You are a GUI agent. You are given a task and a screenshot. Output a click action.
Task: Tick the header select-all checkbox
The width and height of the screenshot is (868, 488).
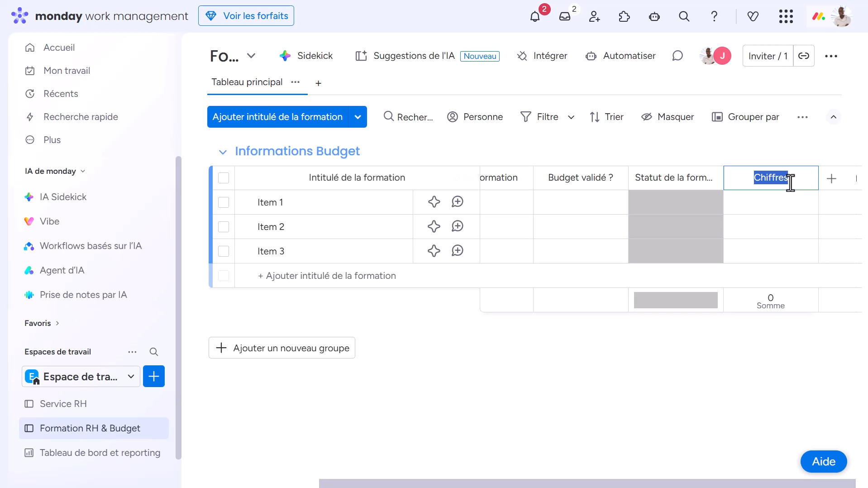point(224,178)
